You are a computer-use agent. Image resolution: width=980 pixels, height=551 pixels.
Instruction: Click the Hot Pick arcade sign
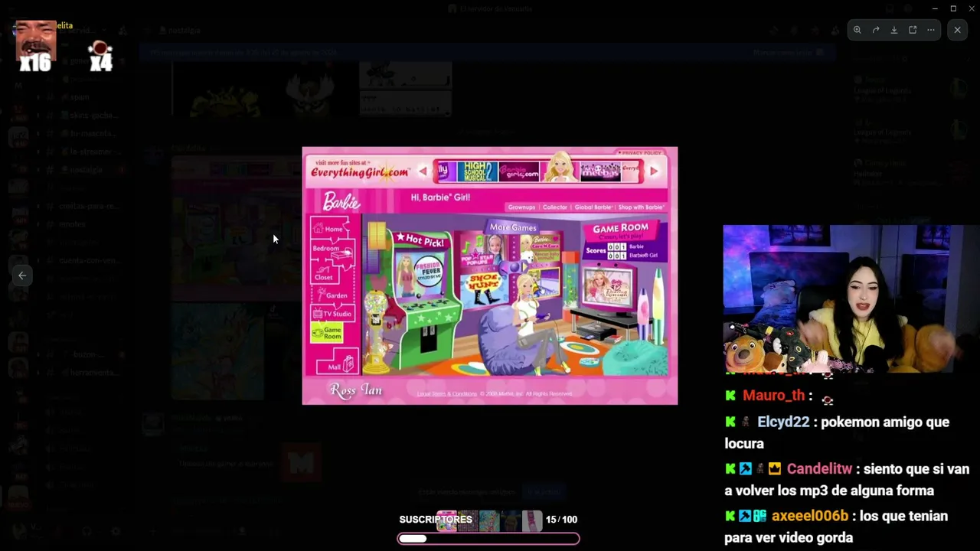[x=420, y=240]
